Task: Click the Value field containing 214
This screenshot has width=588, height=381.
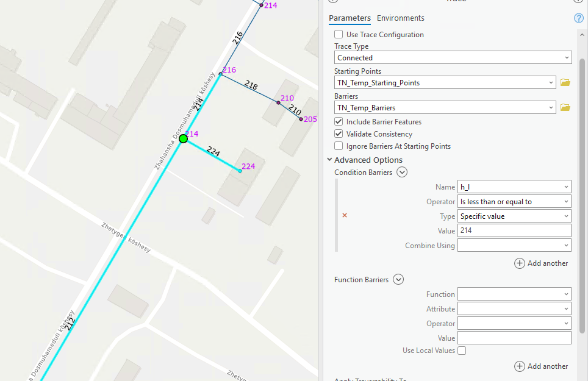Action: [514, 230]
